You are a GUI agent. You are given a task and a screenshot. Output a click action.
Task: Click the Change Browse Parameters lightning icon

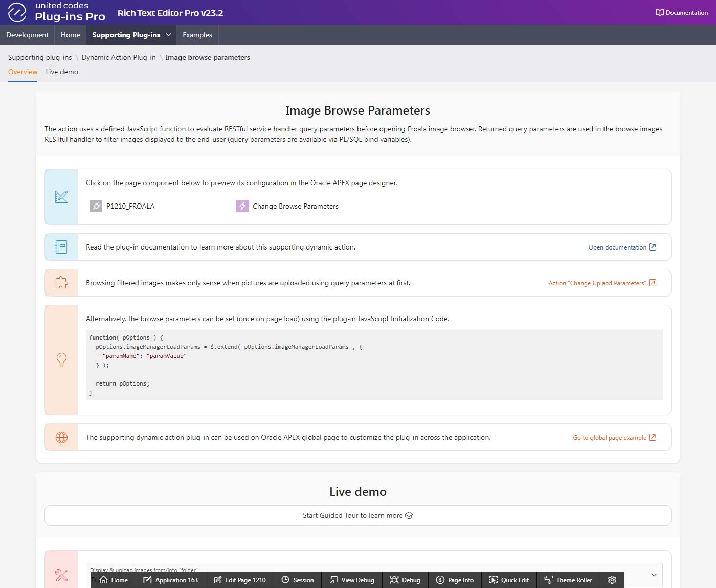click(x=242, y=206)
